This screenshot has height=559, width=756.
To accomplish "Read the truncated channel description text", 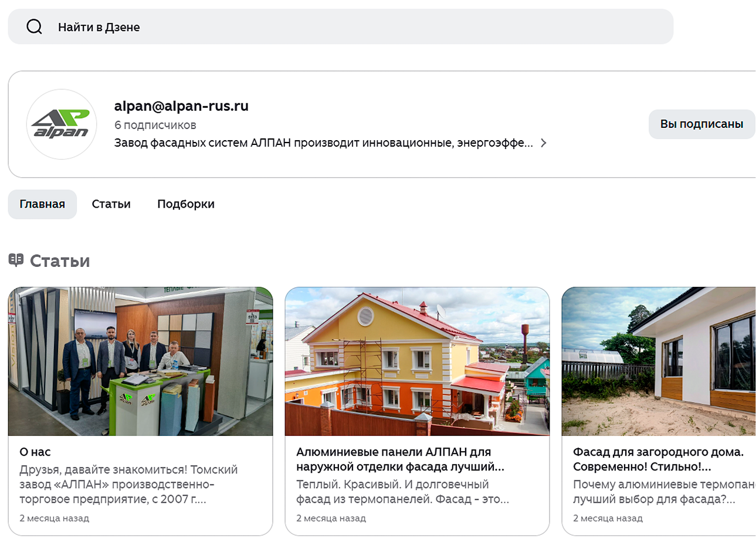I will click(323, 143).
